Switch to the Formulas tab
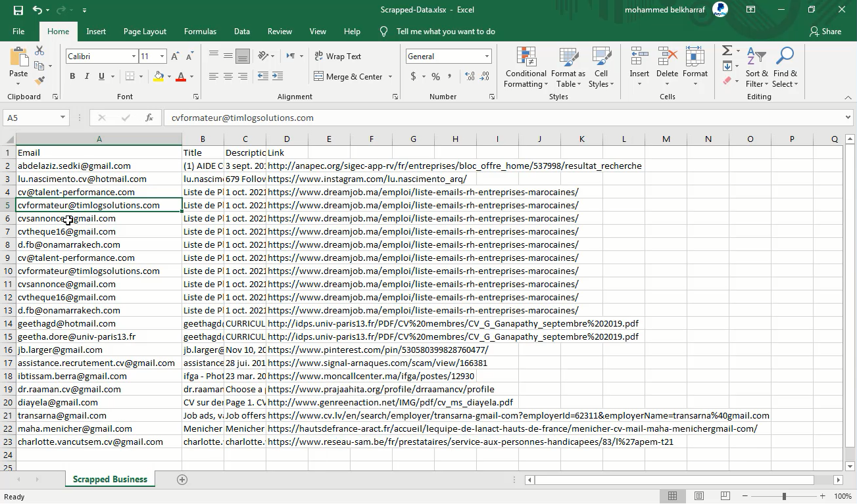Screen dimensions: 857x504 pos(200,32)
